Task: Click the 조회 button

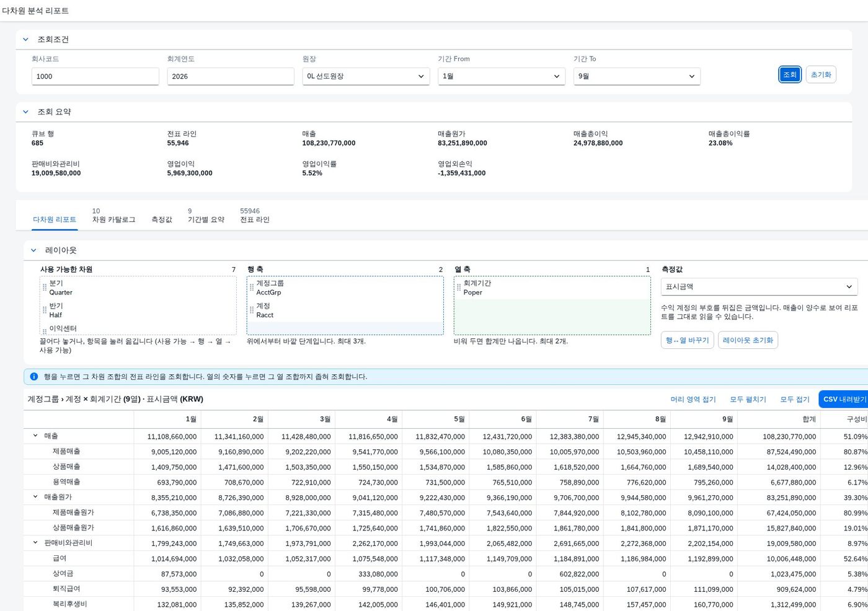Action: (x=790, y=74)
